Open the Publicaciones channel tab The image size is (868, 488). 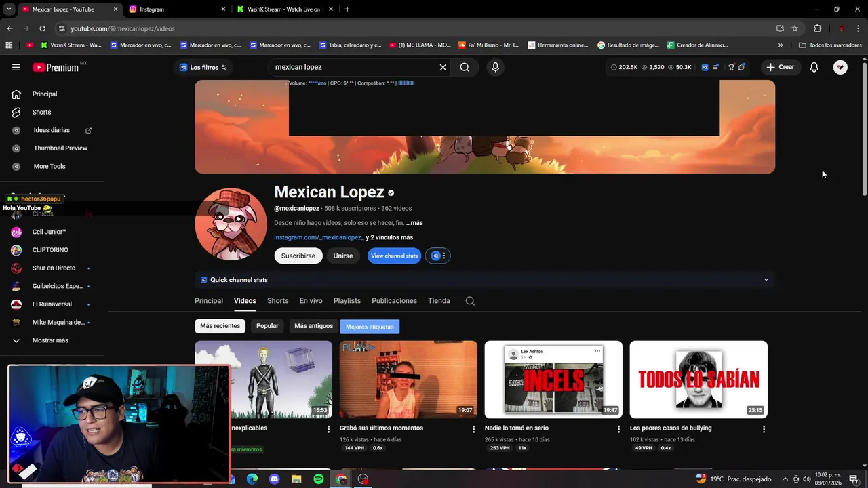394,301
